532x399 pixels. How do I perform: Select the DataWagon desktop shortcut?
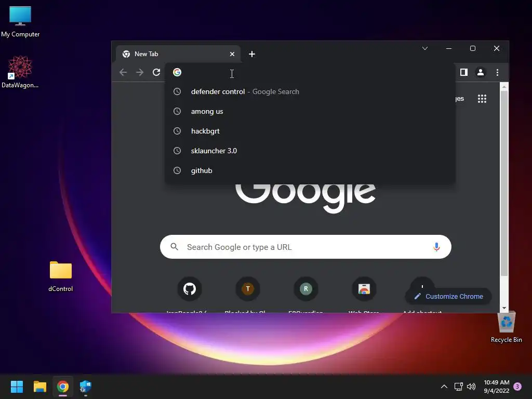tap(20, 72)
